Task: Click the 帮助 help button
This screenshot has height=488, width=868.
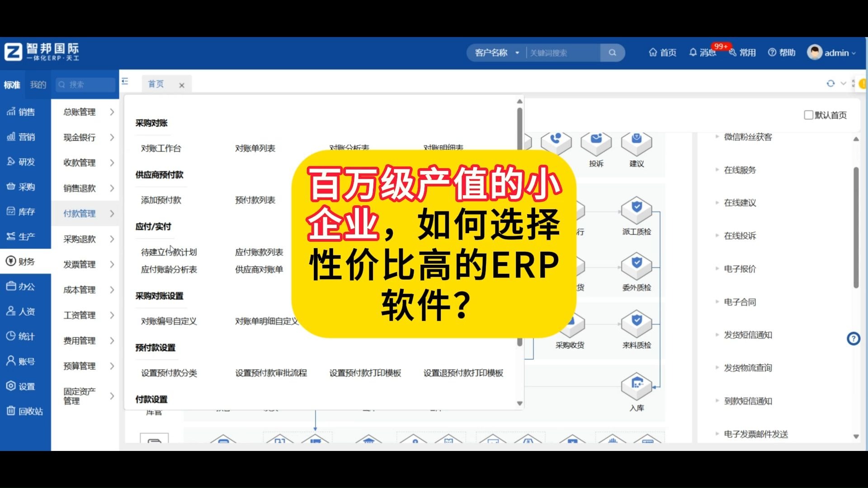Action: coord(781,52)
